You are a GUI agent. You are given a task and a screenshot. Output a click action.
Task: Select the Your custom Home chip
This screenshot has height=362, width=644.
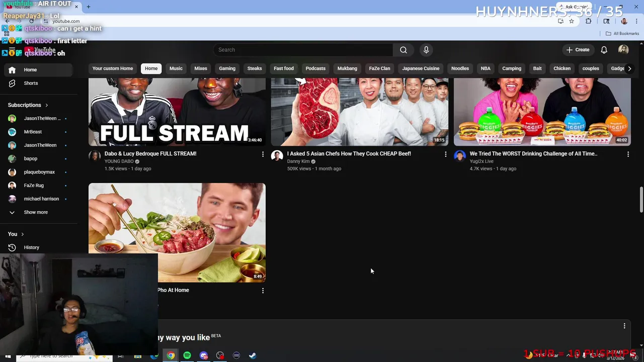coord(113,68)
